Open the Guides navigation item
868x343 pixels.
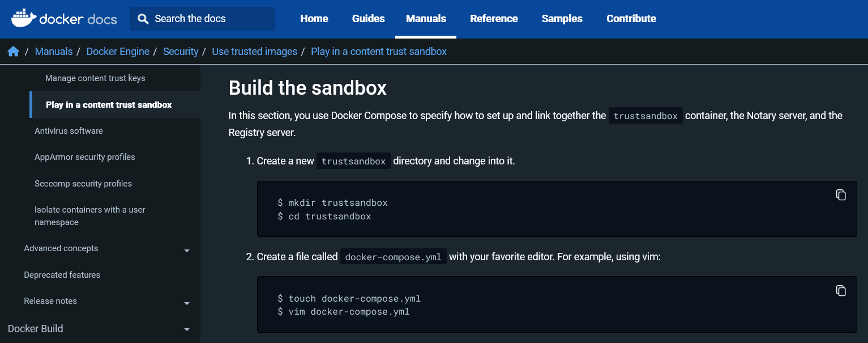368,18
